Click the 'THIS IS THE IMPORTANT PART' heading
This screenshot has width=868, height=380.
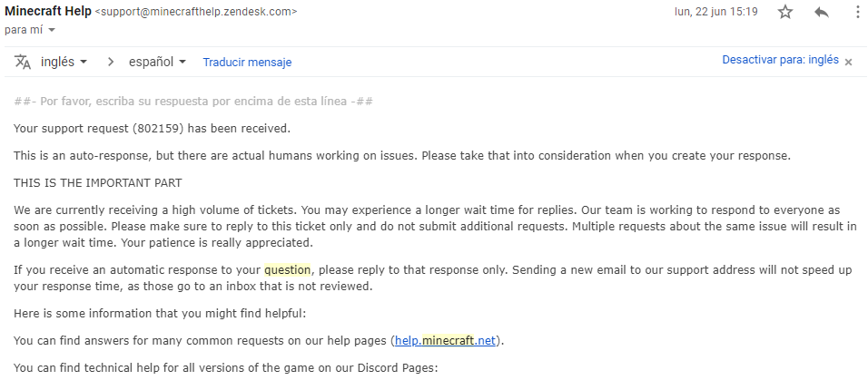(x=97, y=182)
